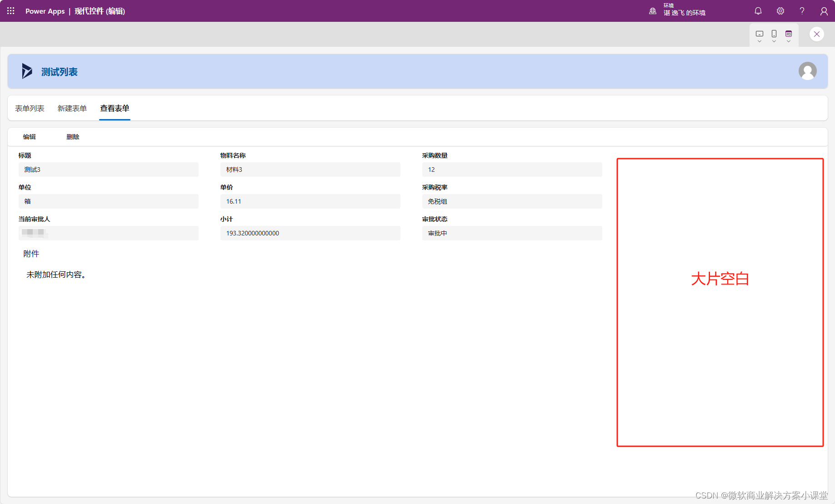Switch preview to tablet layout icon
Screen dimensions: 835x504
coord(759,33)
